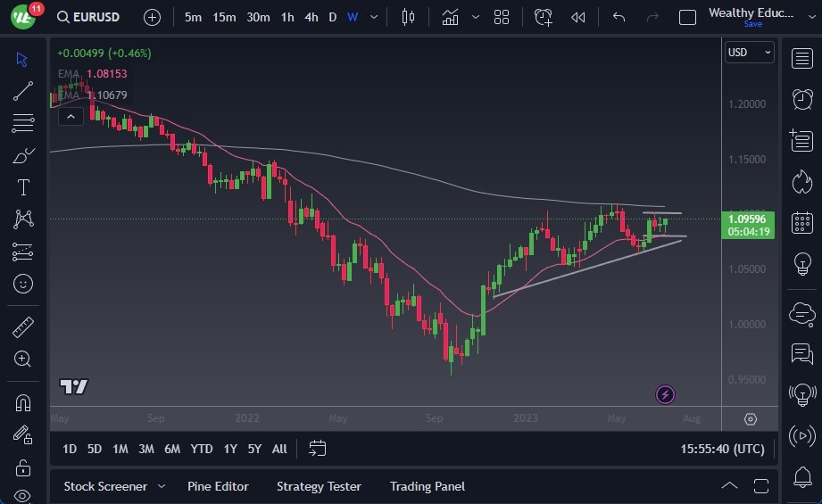Toggle lock all drawing tools
822x504 pixels.
23,467
